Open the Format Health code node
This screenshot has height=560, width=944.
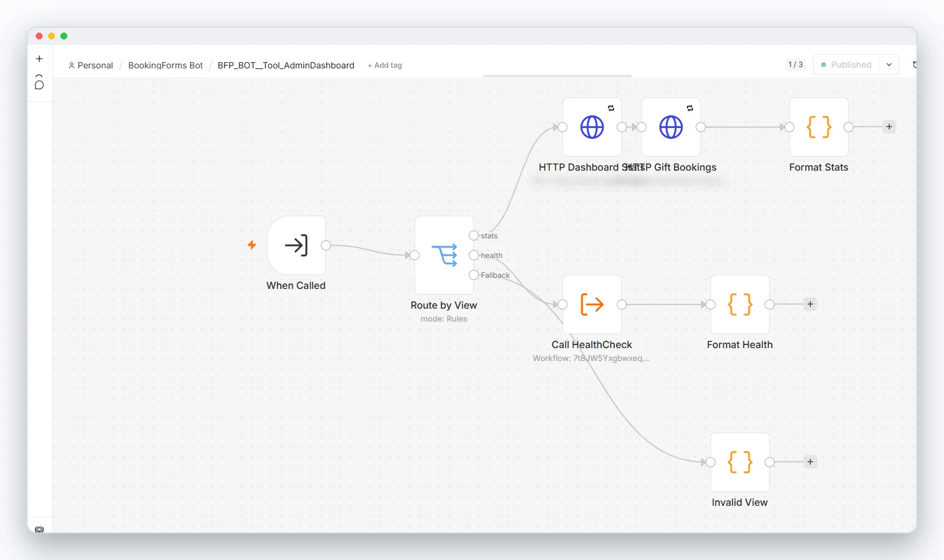coord(740,304)
